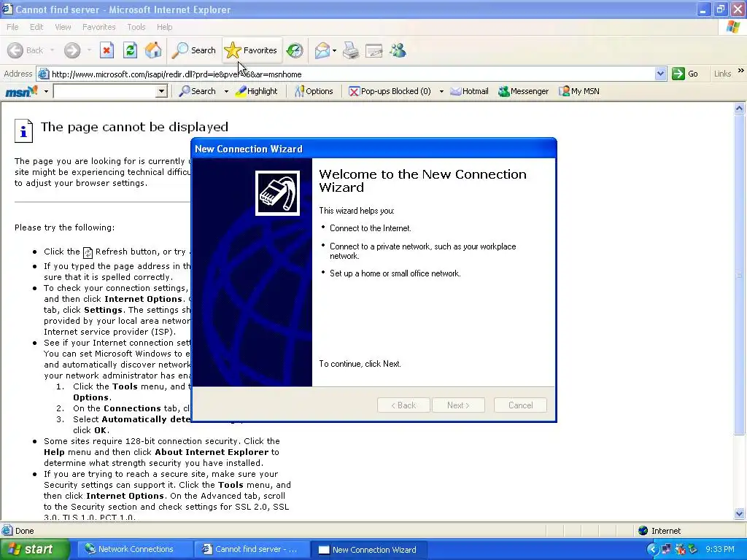This screenshot has height=560, width=747.
Task: Expand hidden system tray icons arrow
Action: (x=652, y=550)
